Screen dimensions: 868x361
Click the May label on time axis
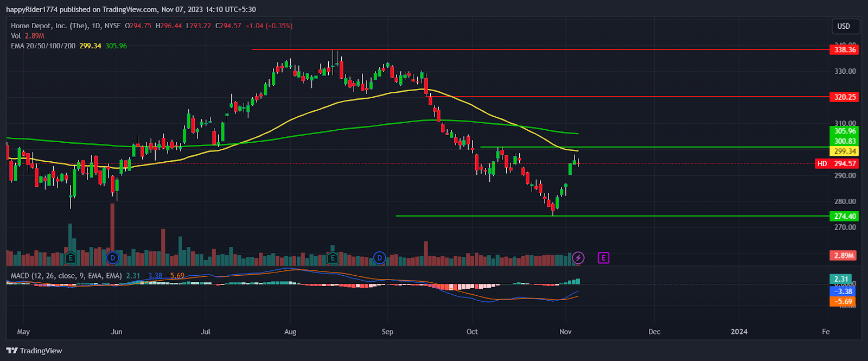(x=23, y=332)
